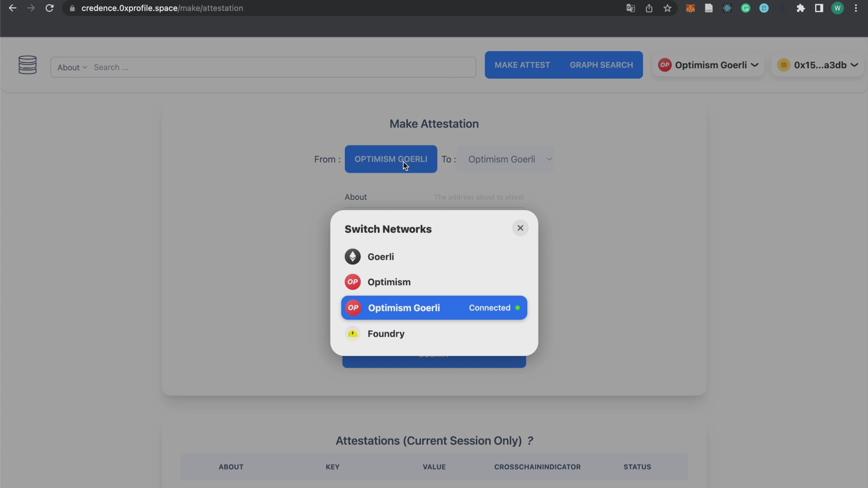Toggle the browser side panel icon

point(819,8)
